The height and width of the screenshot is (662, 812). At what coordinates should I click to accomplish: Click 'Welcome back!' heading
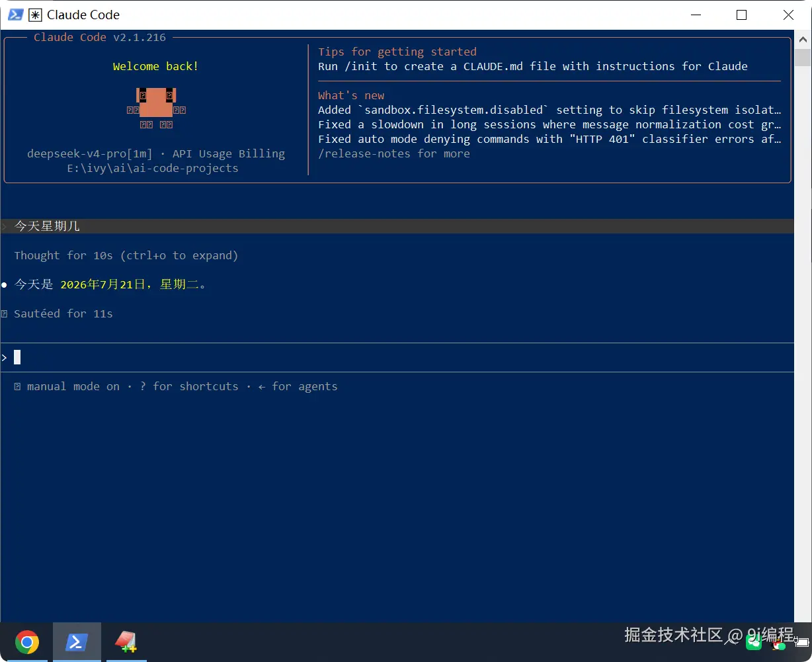tap(155, 66)
